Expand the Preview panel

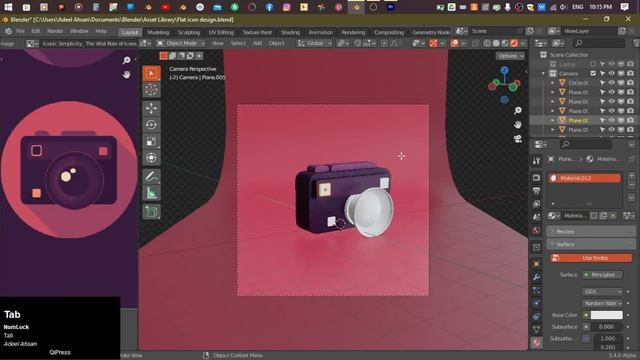591,231
